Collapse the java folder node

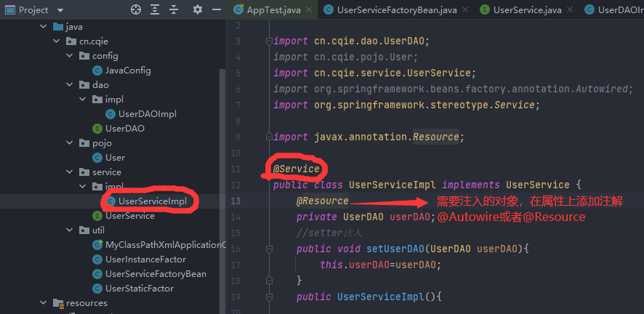click(44, 27)
